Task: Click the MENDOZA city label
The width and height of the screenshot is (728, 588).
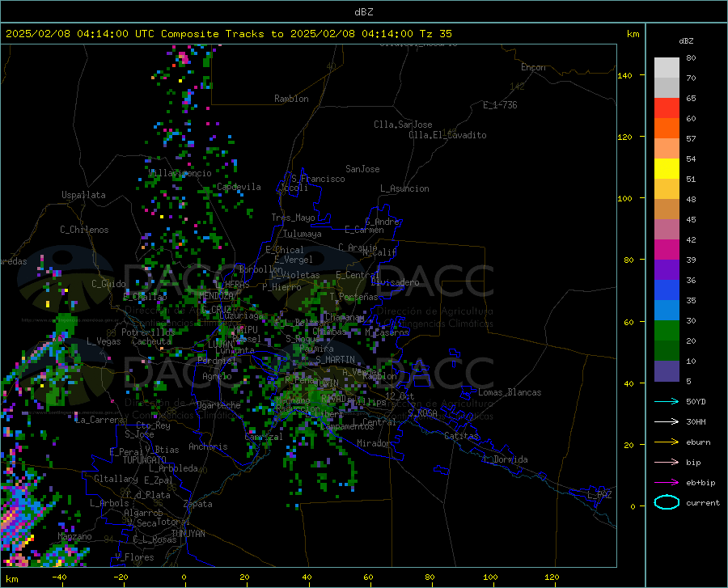Action: (216, 296)
